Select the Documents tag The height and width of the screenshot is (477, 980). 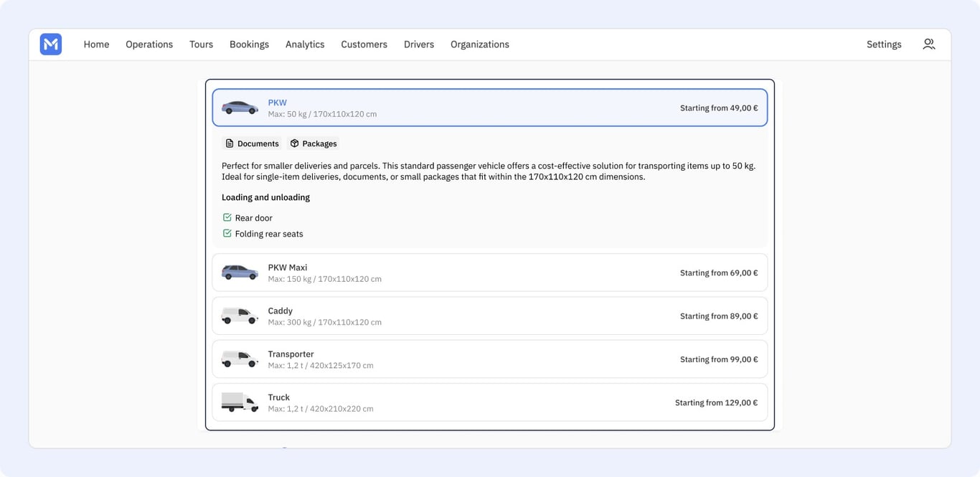click(x=252, y=143)
